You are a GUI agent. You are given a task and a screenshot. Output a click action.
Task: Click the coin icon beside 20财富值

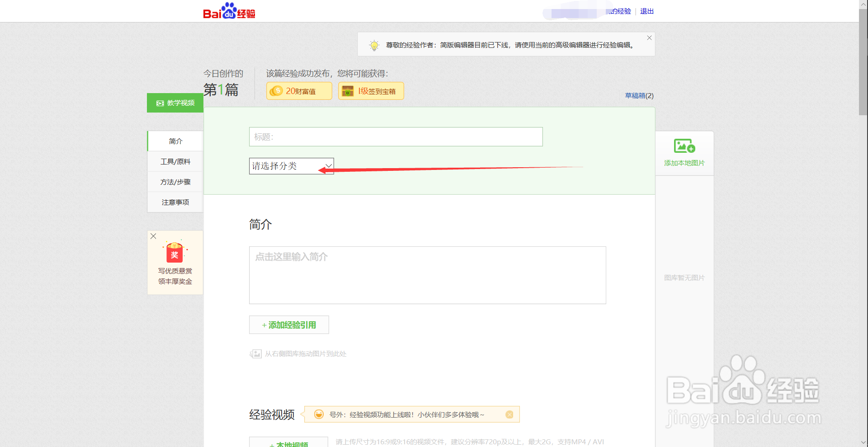point(277,91)
